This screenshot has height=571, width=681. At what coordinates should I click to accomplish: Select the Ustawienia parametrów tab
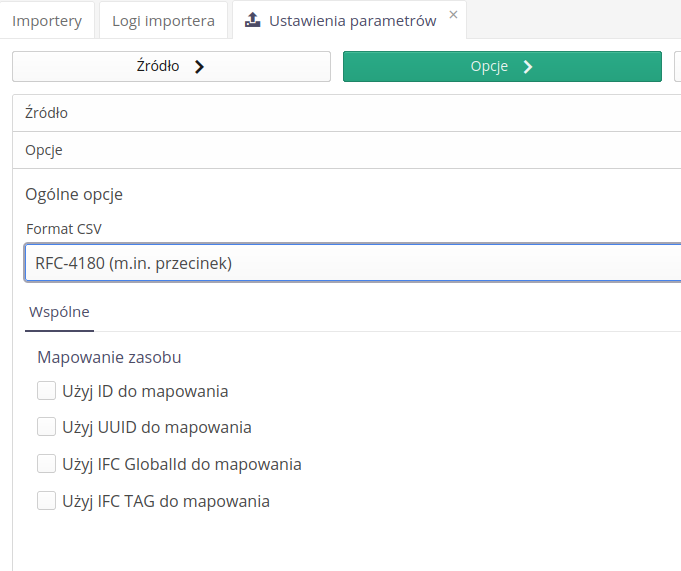click(x=352, y=20)
